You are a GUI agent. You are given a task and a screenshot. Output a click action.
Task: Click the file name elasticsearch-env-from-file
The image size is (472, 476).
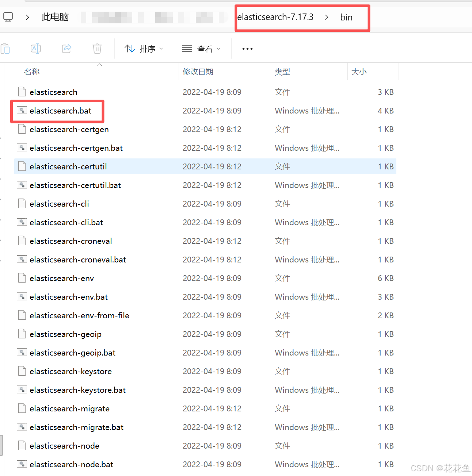pos(80,315)
